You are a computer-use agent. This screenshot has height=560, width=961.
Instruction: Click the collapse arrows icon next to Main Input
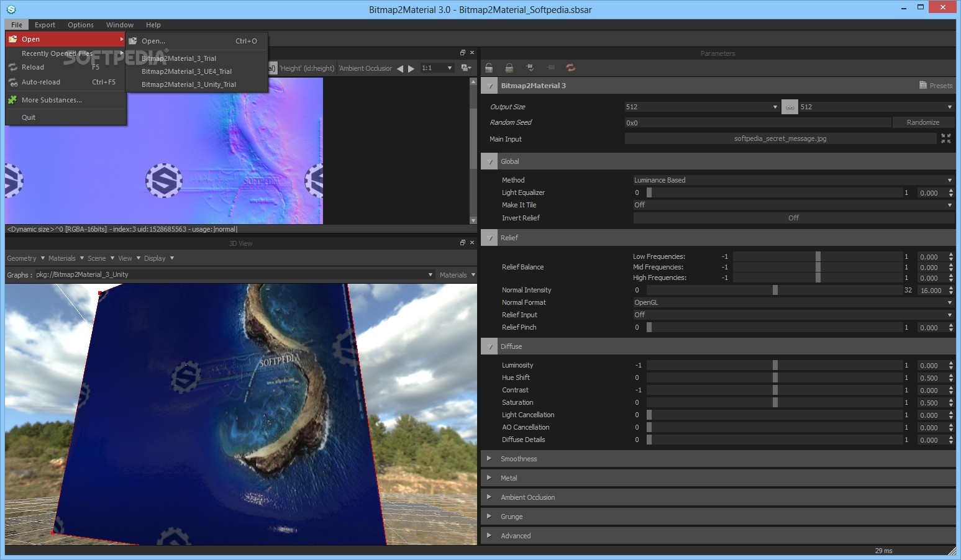945,138
